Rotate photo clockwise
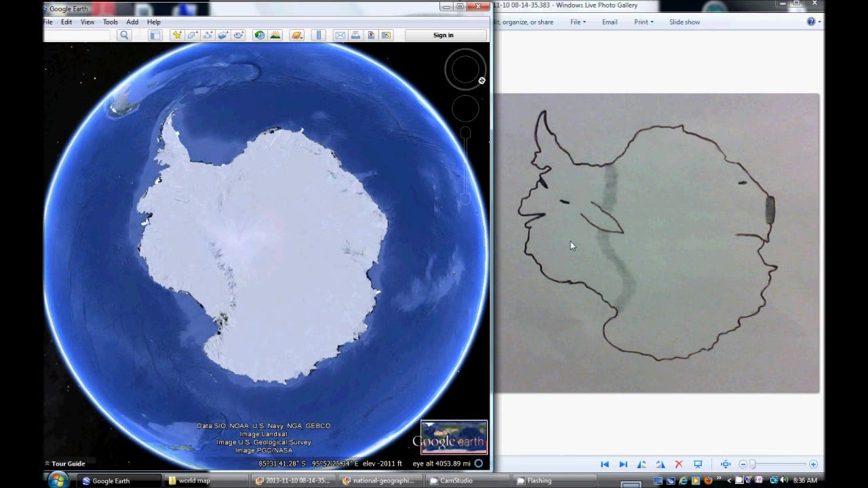 [x=660, y=464]
